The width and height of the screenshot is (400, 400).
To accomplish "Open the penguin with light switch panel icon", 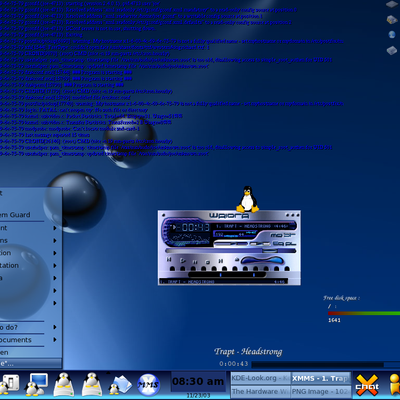I will coord(9,384).
